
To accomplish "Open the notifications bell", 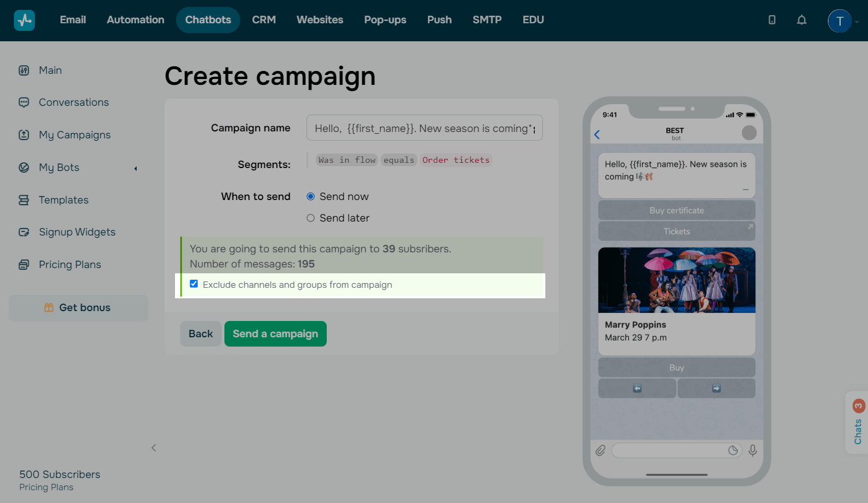I will tap(802, 20).
